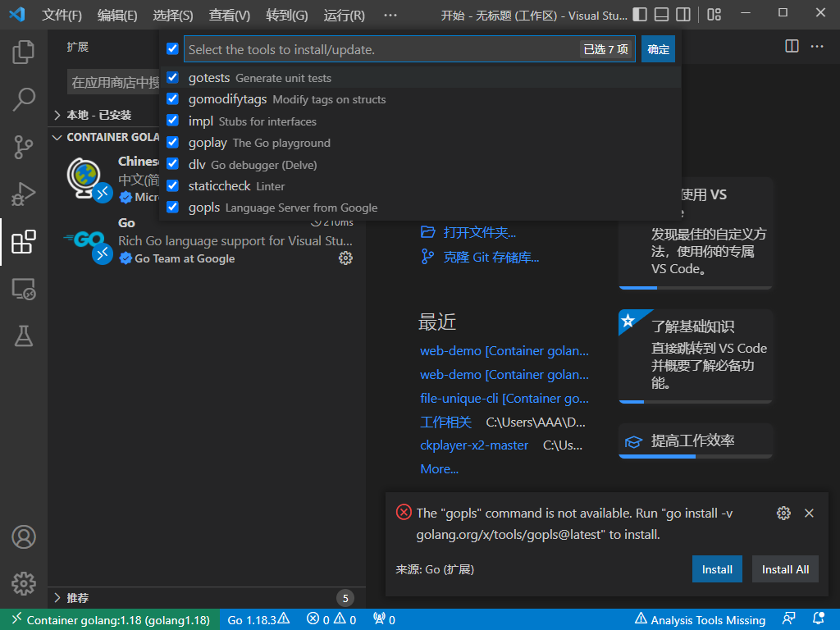Open the overflow menu ellipsis in menu bar
Viewport: 840px width, 630px height.
(390, 15)
